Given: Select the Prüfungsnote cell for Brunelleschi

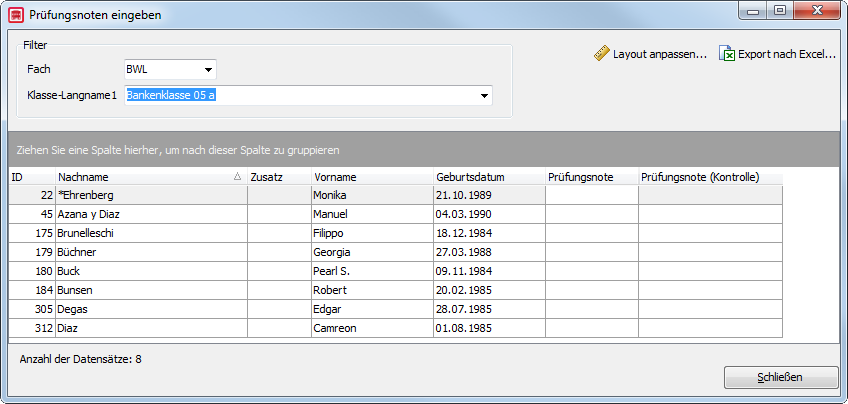Looking at the screenshot, I should point(592,233).
